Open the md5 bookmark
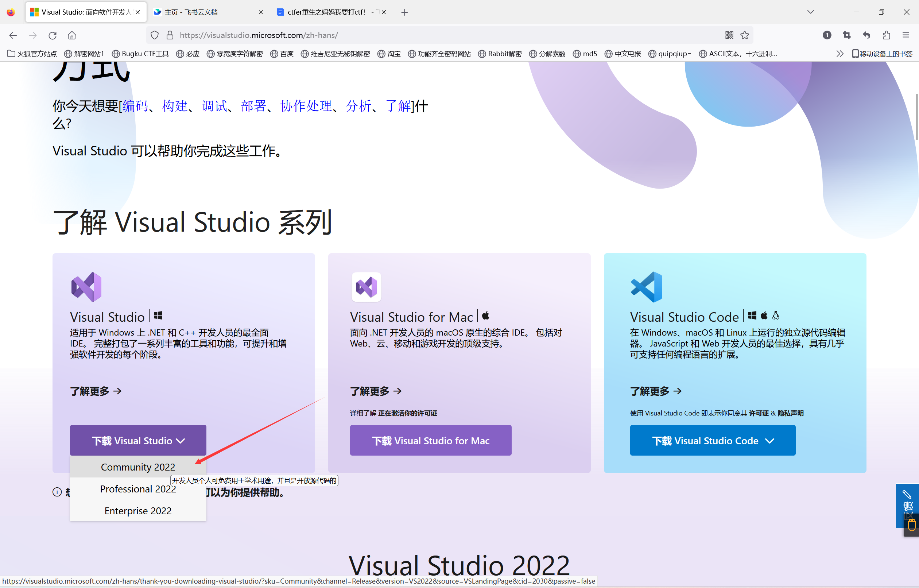Screen dimensions: 919x588 click(x=585, y=54)
